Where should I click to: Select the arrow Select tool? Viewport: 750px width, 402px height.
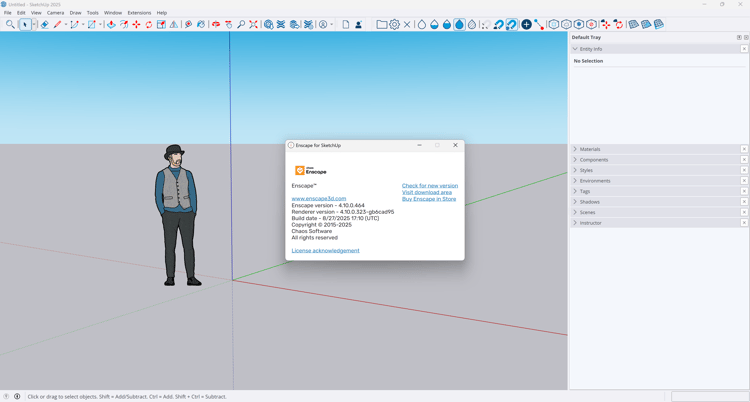click(25, 24)
